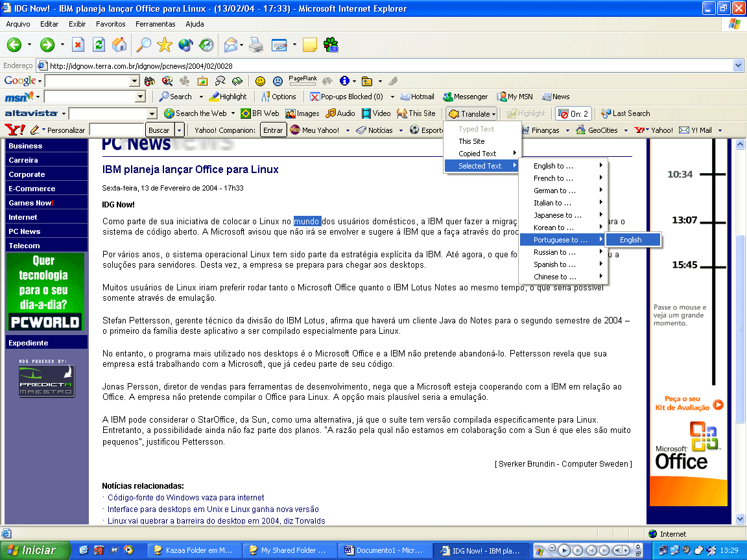Click the PCWORLD advertisement banner
Viewport: 747px width, 560px height.
coord(46,292)
